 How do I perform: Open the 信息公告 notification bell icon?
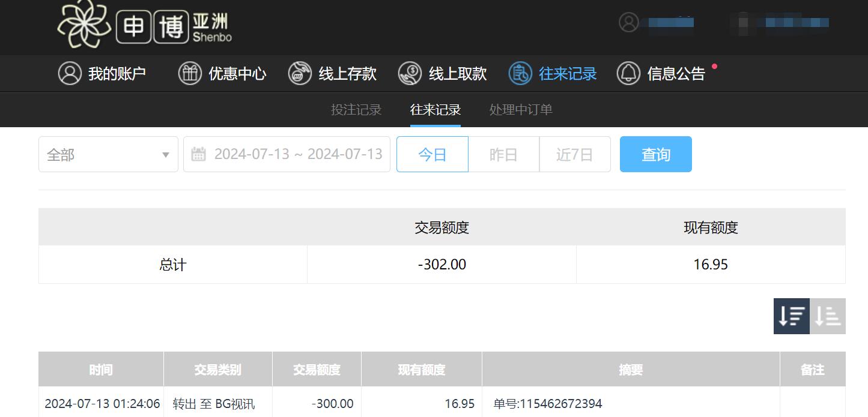click(628, 73)
